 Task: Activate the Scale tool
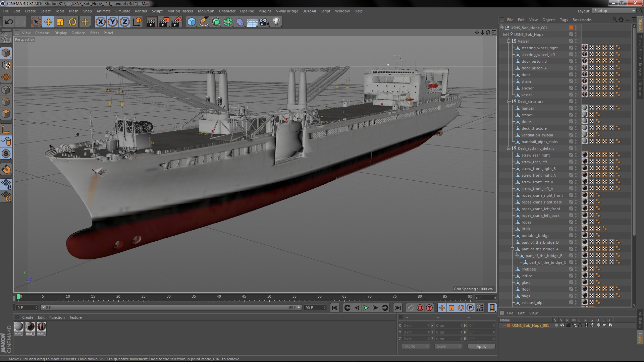pos(60,22)
